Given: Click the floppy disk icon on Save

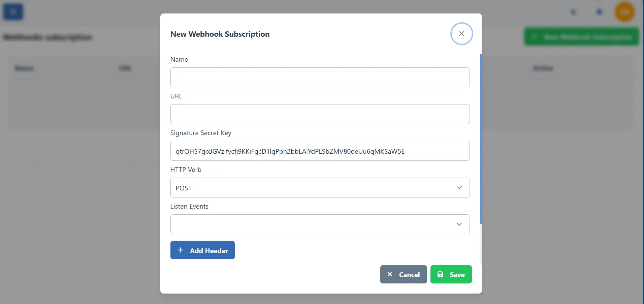Looking at the screenshot, I should pyautogui.click(x=441, y=274).
